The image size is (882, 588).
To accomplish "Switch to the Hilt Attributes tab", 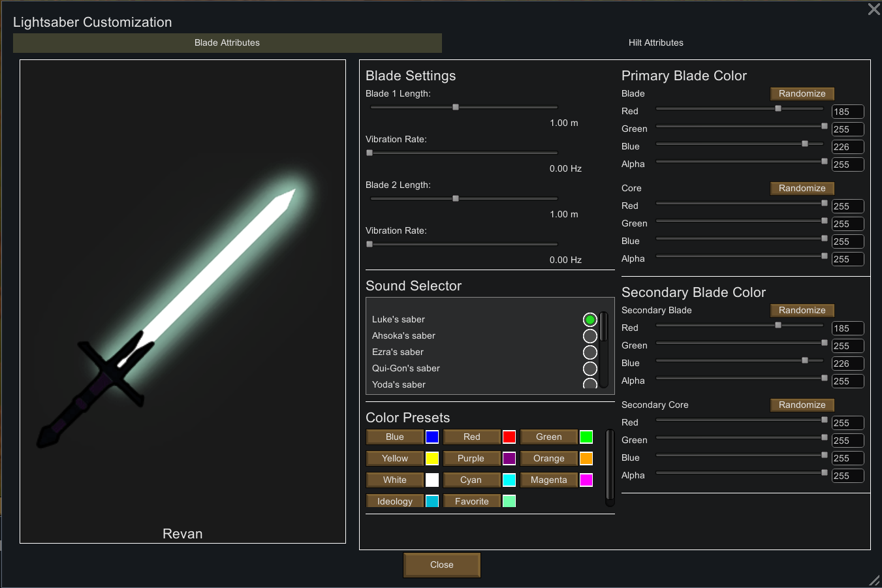I will tap(655, 43).
